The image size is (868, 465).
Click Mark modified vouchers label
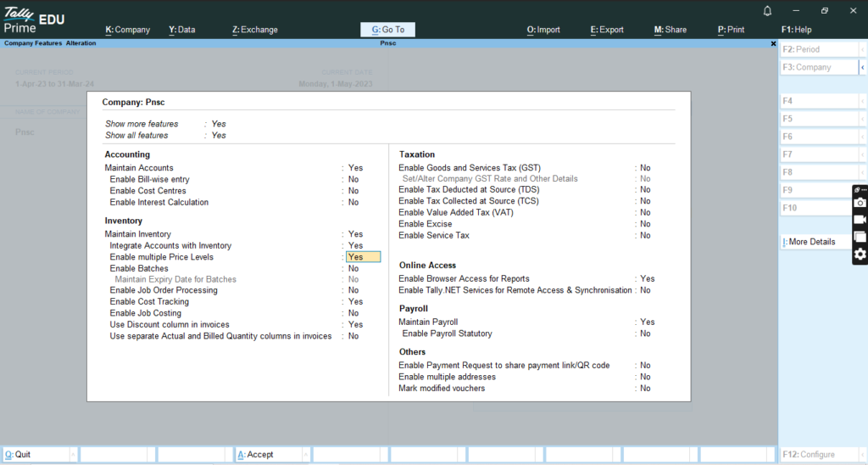[x=442, y=389]
